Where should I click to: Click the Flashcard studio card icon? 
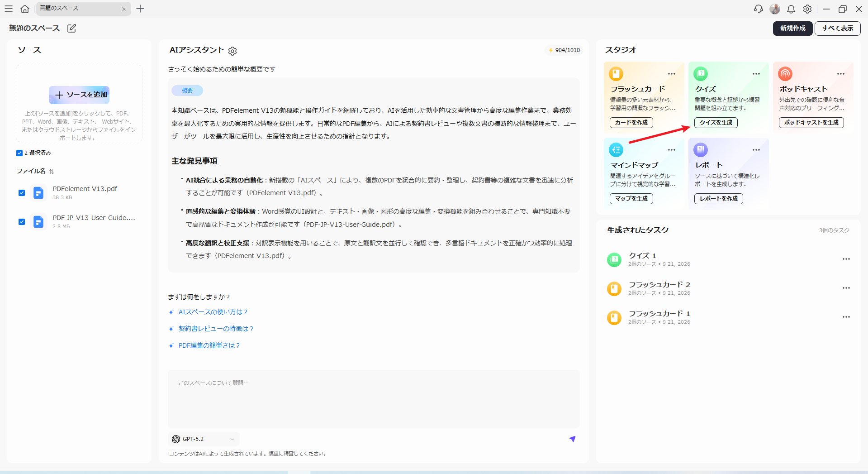tap(616, 73)
